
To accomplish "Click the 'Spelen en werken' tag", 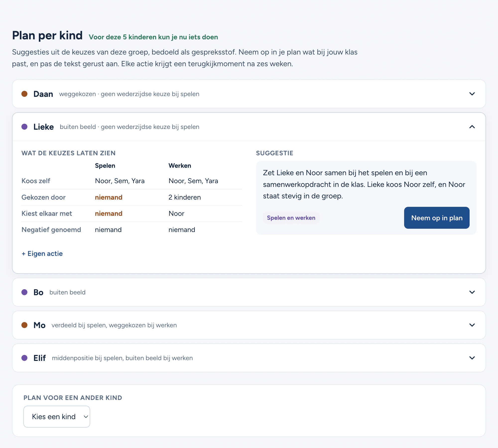I will (x=291, y=218).
